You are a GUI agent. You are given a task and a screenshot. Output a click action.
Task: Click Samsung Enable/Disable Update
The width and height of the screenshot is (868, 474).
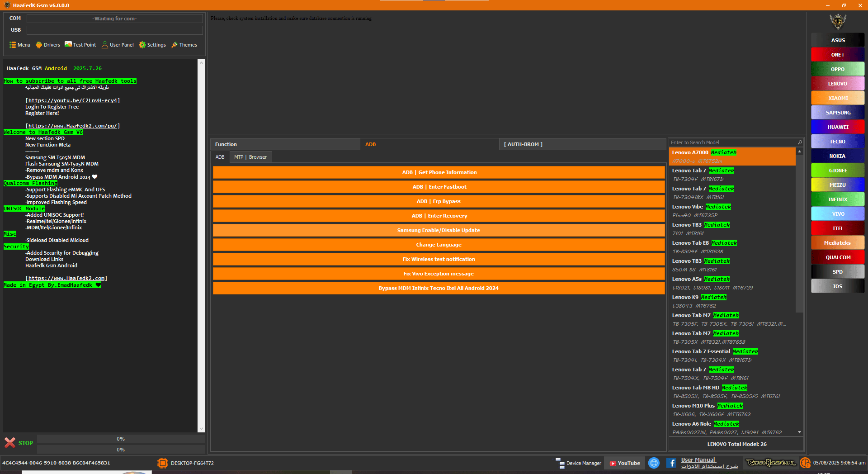click(439, 230)
